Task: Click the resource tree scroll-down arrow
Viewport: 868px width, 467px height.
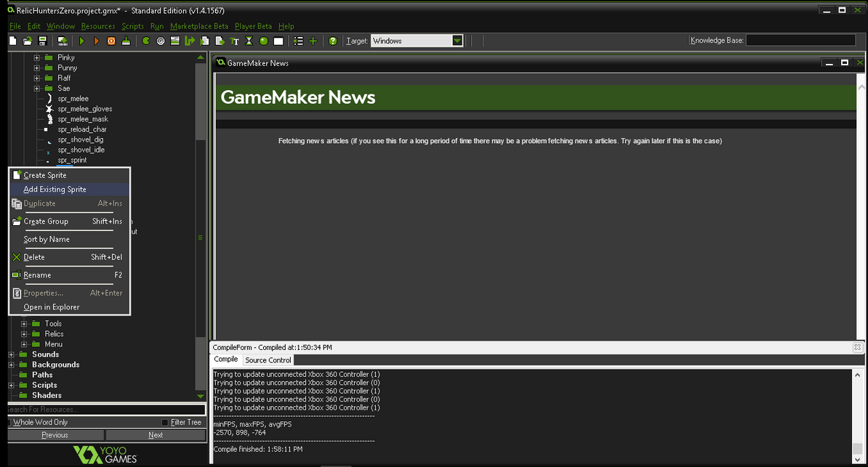Action: [201, 396]
